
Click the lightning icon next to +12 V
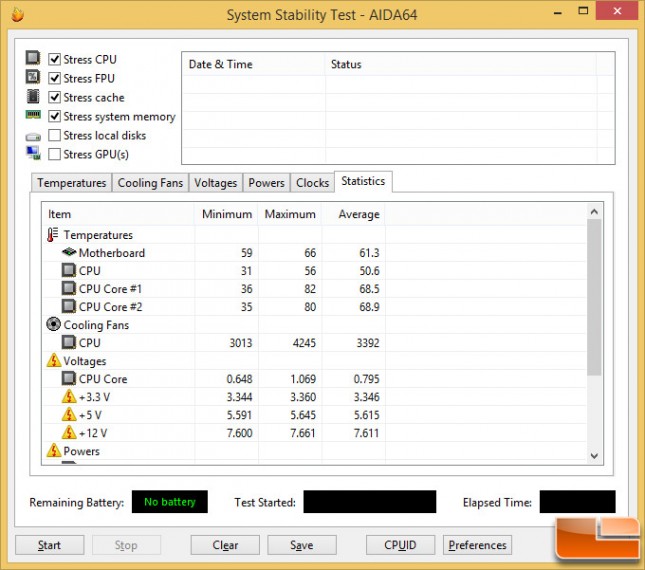(69, 433)
